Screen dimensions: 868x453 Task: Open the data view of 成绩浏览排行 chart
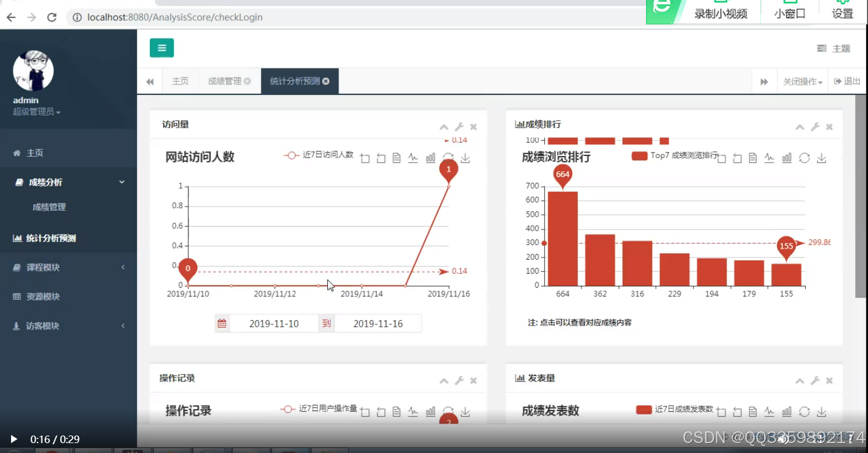[x=753, y=158]
